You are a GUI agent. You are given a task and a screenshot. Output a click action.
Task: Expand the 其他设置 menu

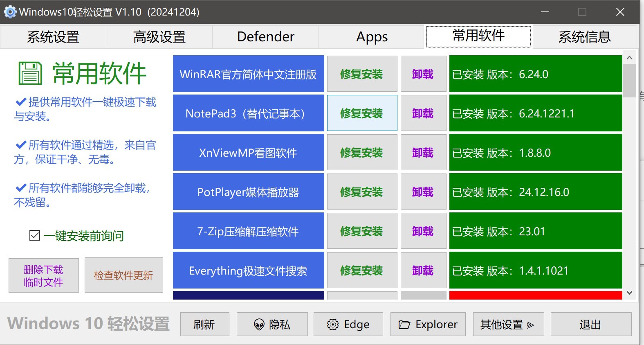[508, 325]
